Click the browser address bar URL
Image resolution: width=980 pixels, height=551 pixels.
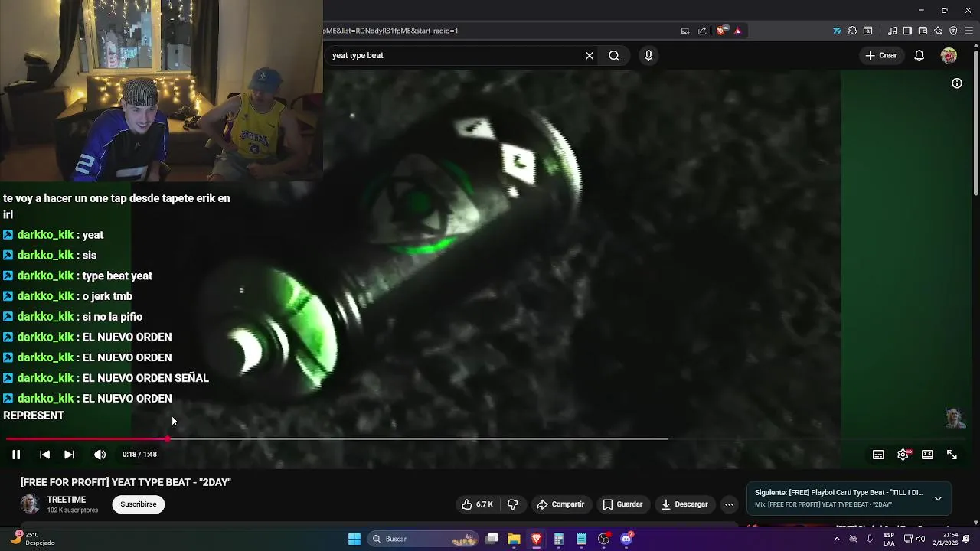click(x=390, y=31)
